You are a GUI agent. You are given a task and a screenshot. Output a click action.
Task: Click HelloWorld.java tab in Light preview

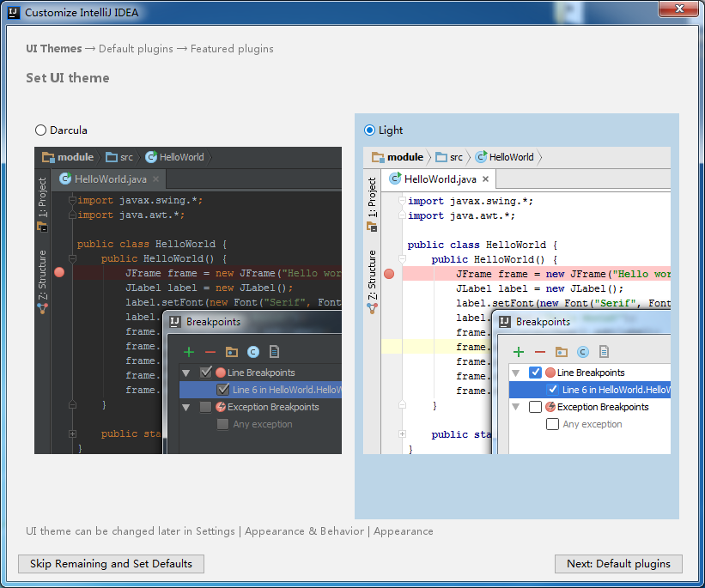(x=439, y=179)
